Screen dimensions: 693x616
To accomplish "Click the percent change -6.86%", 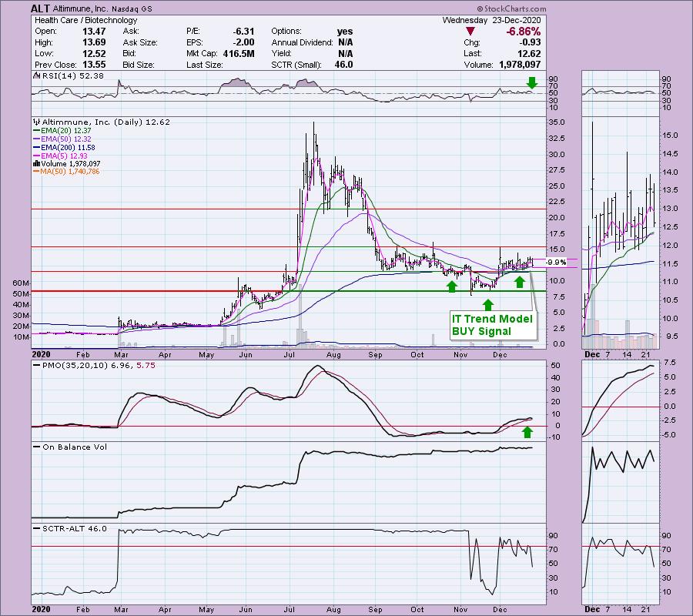I will pyautogui.click(x=524, y=32).
